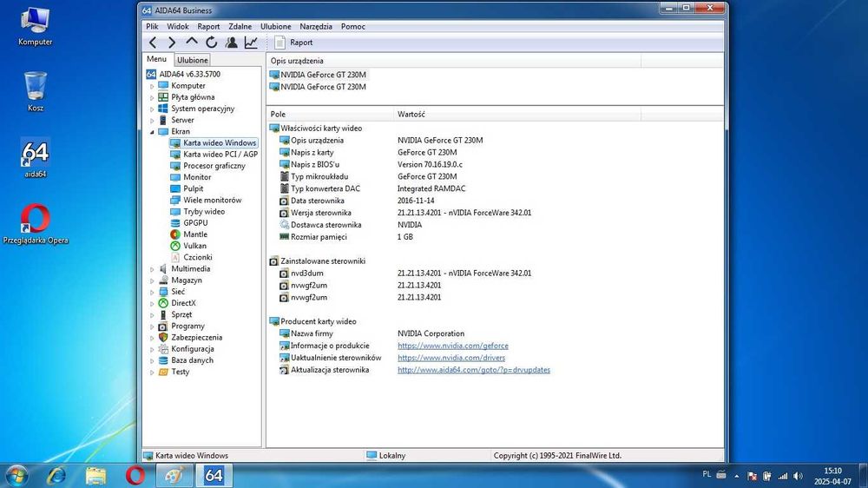Click the Vulkan icon in tree

coord(175,246)
